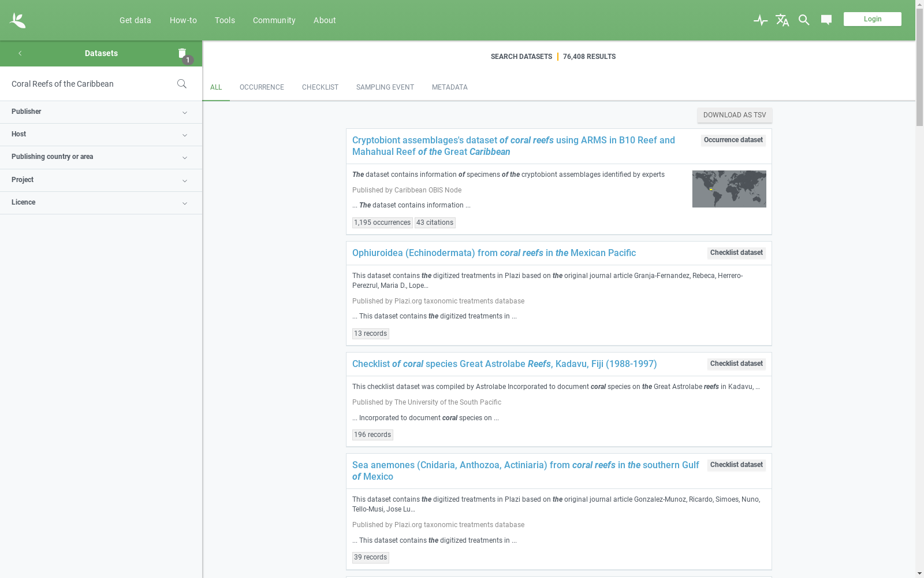This screenshot has height=578, width=924.
Task: Open the About menu
Action: (325, 20)
